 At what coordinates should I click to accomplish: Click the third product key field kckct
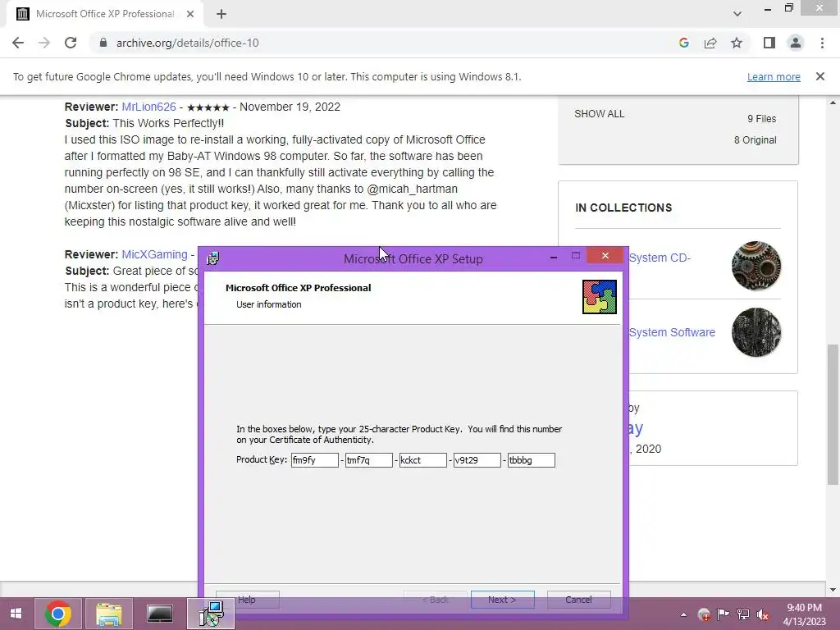pos(422,460)
